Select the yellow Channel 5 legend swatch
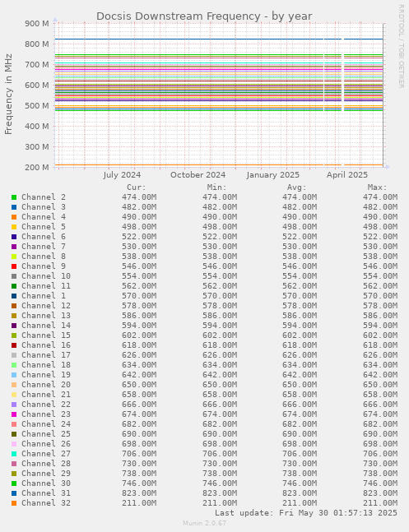 click(14, 227)
